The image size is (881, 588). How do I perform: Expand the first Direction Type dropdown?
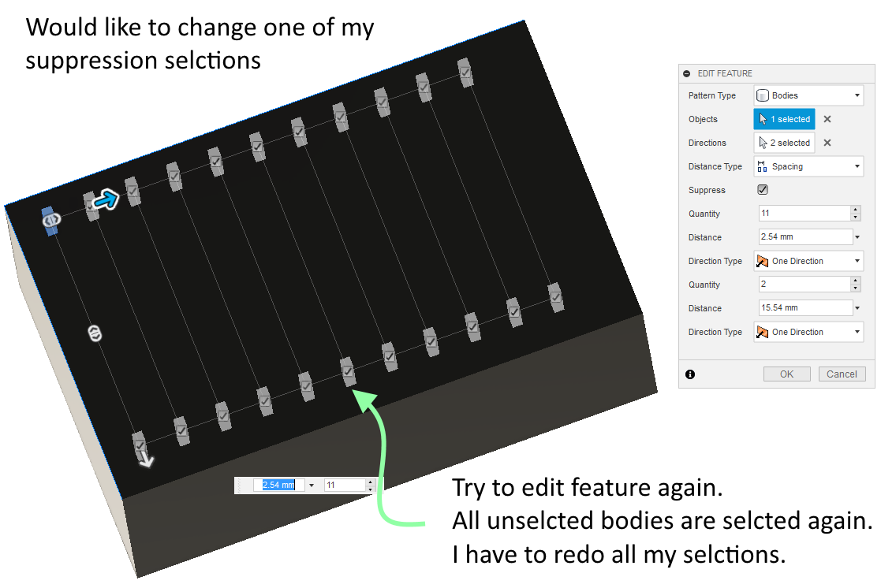coord(808,261)
